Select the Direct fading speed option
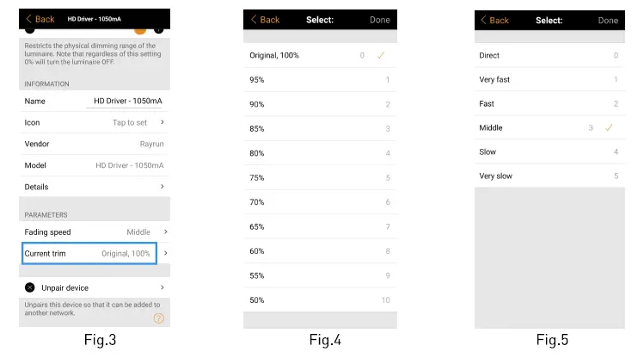The image size is (644, 358). [x=549, y=56]
